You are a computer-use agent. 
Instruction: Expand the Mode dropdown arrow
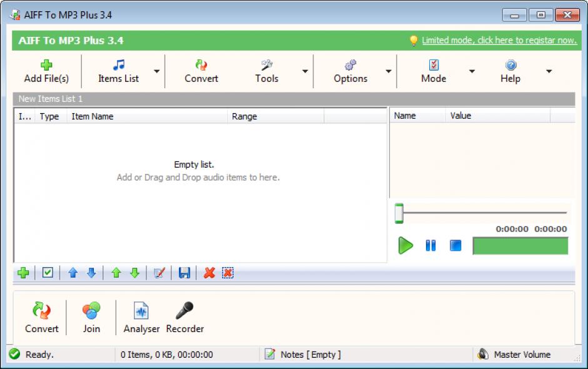click(x=472, y=71)
